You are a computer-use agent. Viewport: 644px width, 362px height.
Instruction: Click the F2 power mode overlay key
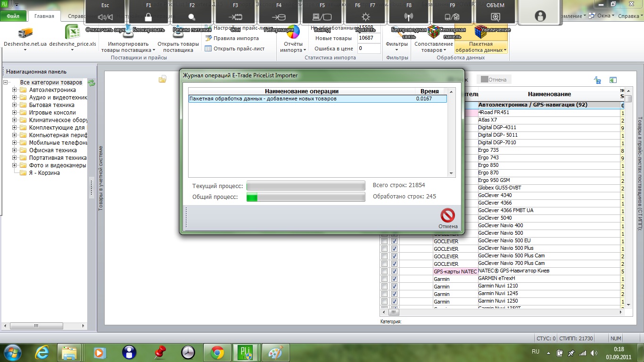pyautogui.click(x=192, y=13)
